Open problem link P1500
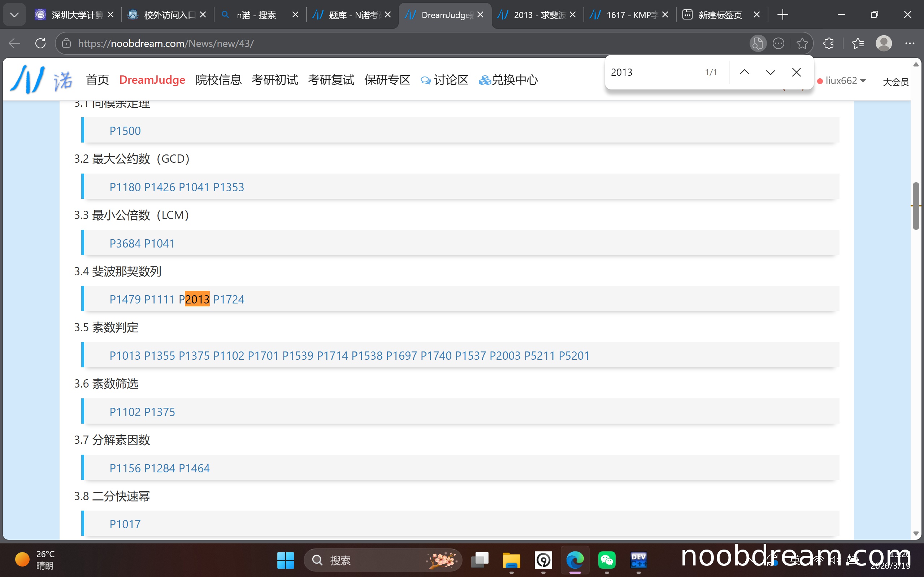 [x=125, y=131]
